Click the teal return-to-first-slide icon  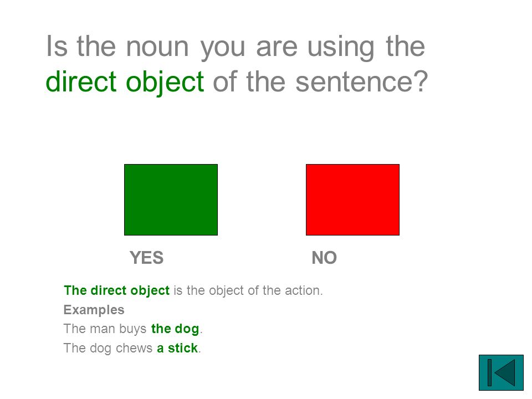pos(501,372)
